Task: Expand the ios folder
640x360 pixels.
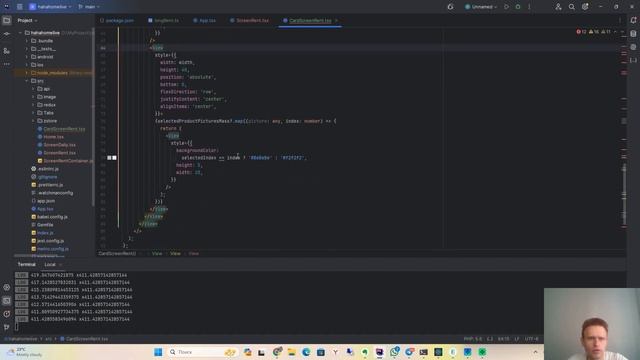Action: coord(27,65)
